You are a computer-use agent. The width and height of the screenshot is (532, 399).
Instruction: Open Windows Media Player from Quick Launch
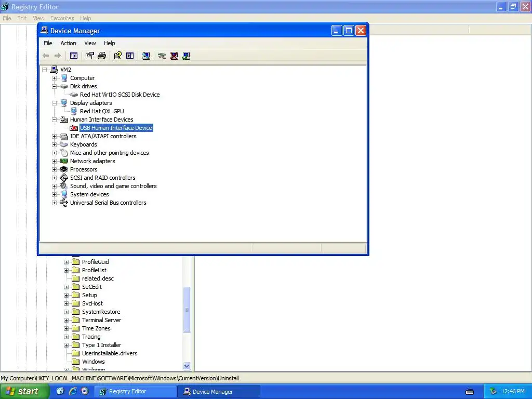point(85,391)
